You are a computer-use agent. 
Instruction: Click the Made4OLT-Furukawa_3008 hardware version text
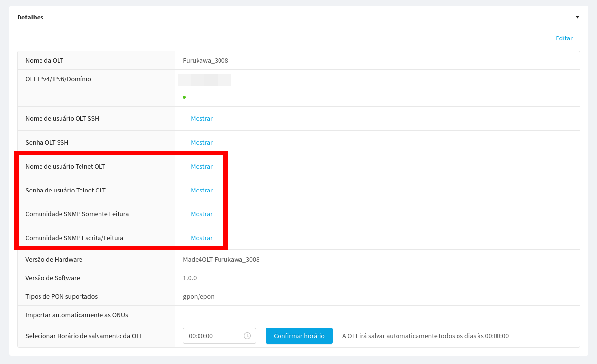click(221, 259)
